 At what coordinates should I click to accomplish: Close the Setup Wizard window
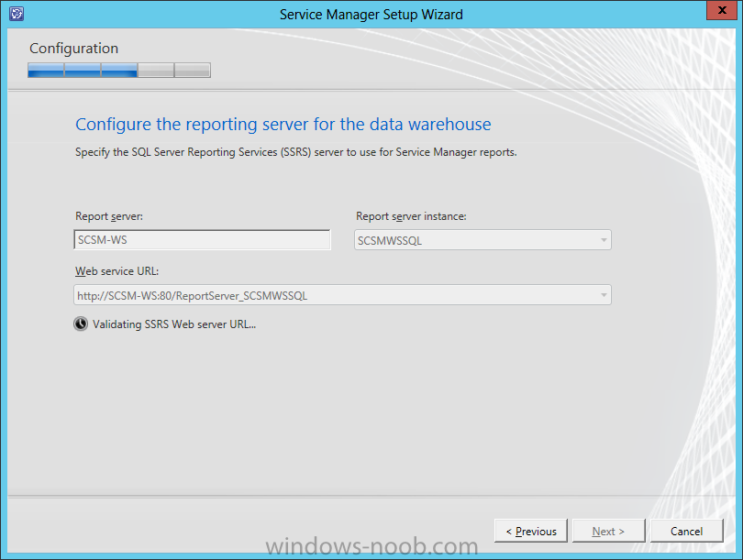[x=721, y=10]
